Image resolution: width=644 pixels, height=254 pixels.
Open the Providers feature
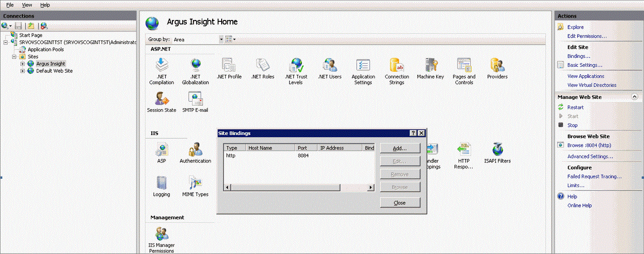(497, 68)
